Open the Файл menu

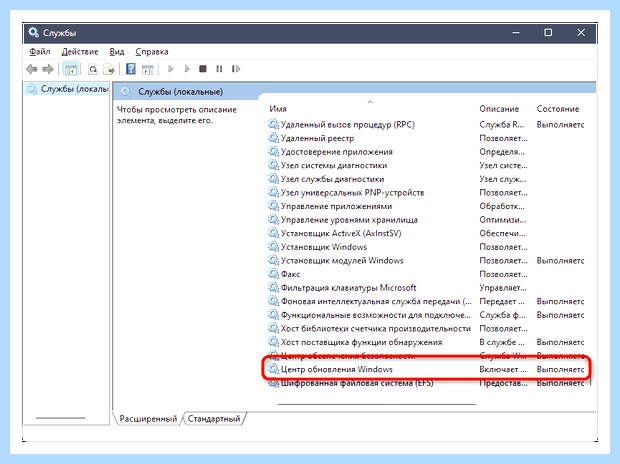coord(40,52)
